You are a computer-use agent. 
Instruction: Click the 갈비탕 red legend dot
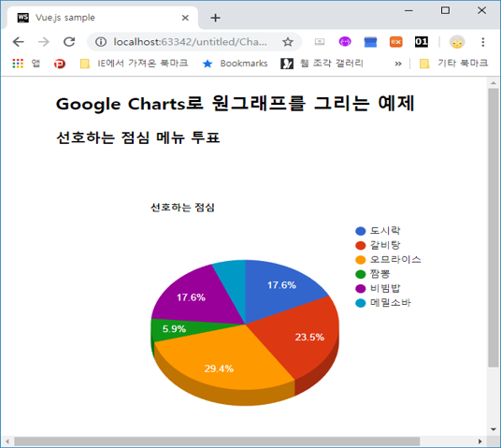pos(361,245)
